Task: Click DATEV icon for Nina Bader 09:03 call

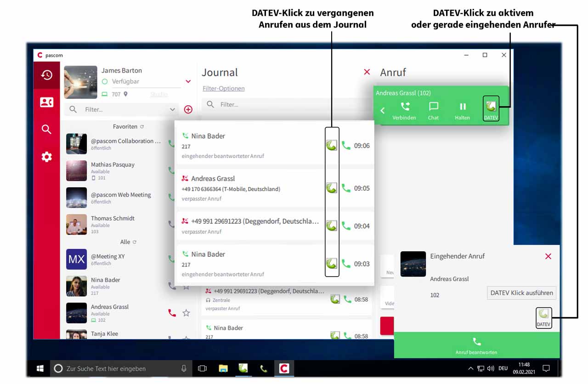Action: [x=332, y=264]
